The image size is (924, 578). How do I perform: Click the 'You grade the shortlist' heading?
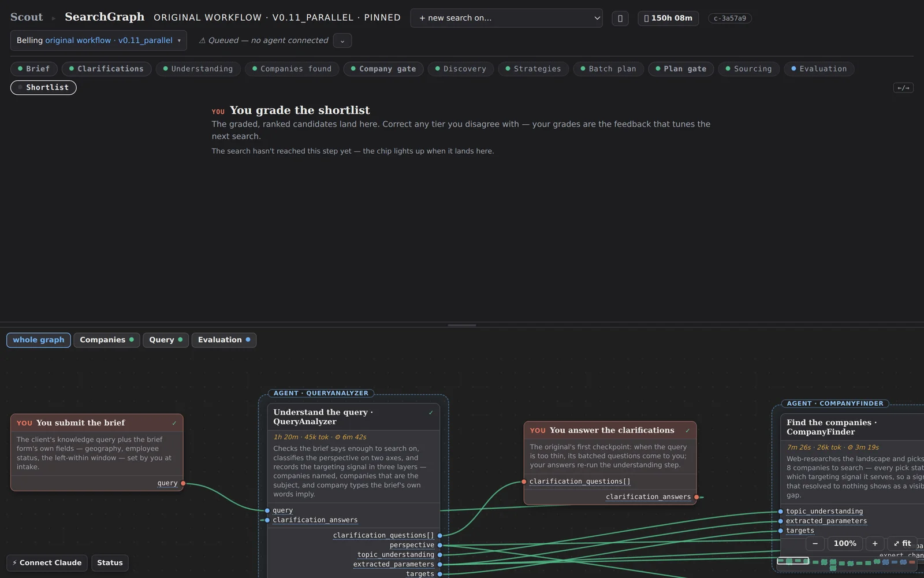[300, 110]
